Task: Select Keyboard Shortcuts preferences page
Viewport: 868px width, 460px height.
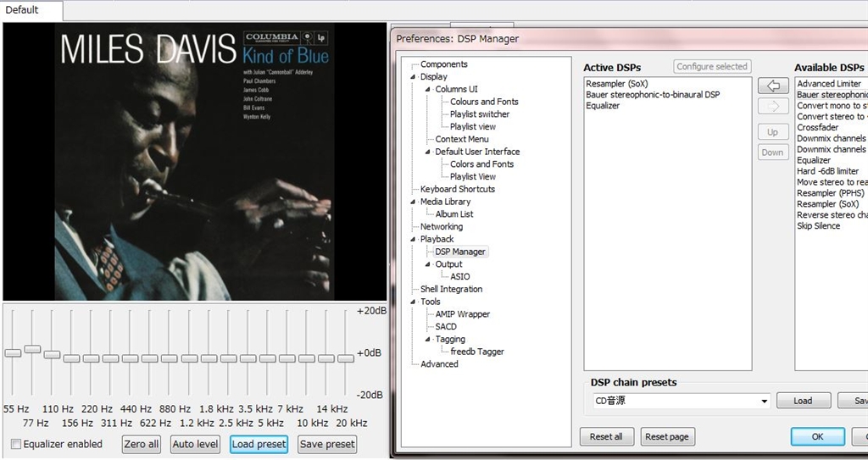Action: pyautogui.click(x=457, y=189)
